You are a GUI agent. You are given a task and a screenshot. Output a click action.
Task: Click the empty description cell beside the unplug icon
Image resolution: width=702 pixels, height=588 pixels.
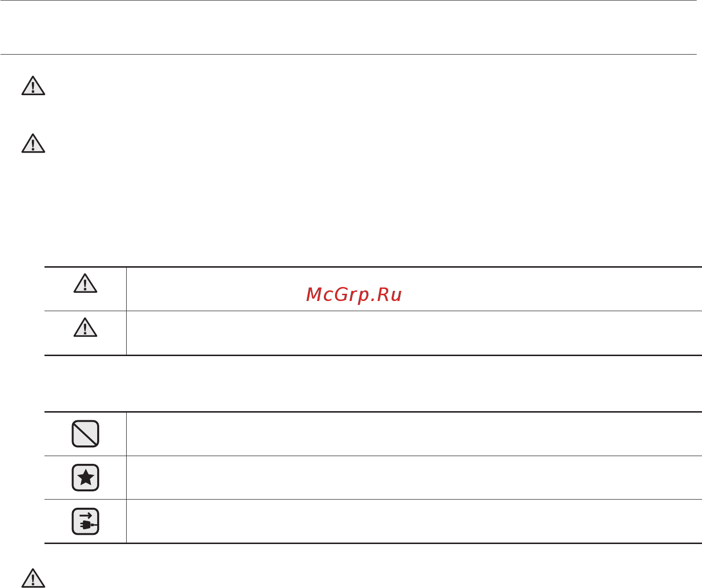click(414, 521)
